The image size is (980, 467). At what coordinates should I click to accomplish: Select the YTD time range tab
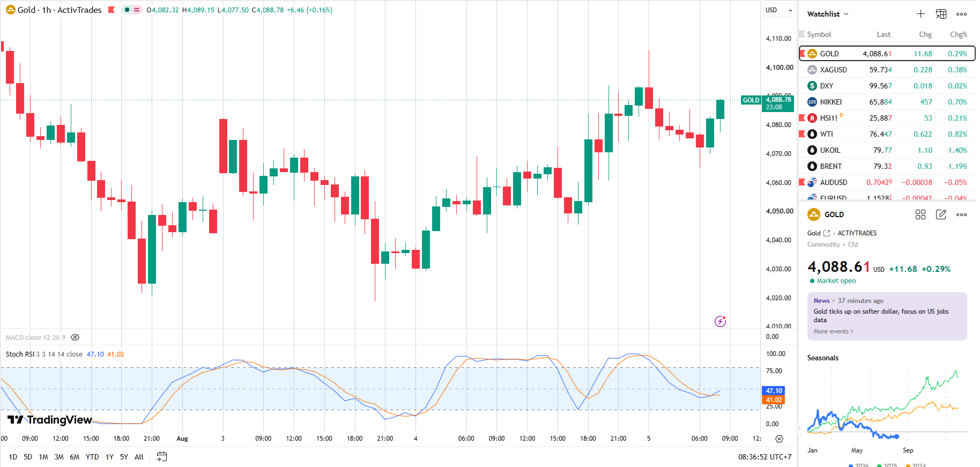click(92, 457)
